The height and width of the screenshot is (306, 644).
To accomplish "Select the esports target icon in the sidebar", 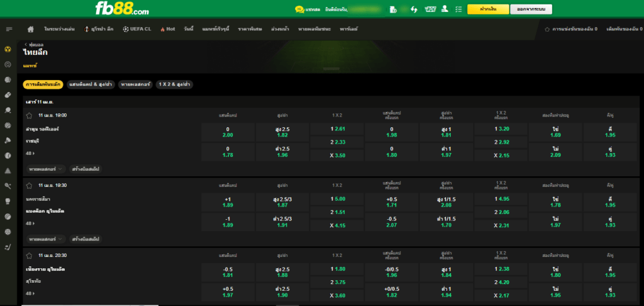I will coord(8,65).
